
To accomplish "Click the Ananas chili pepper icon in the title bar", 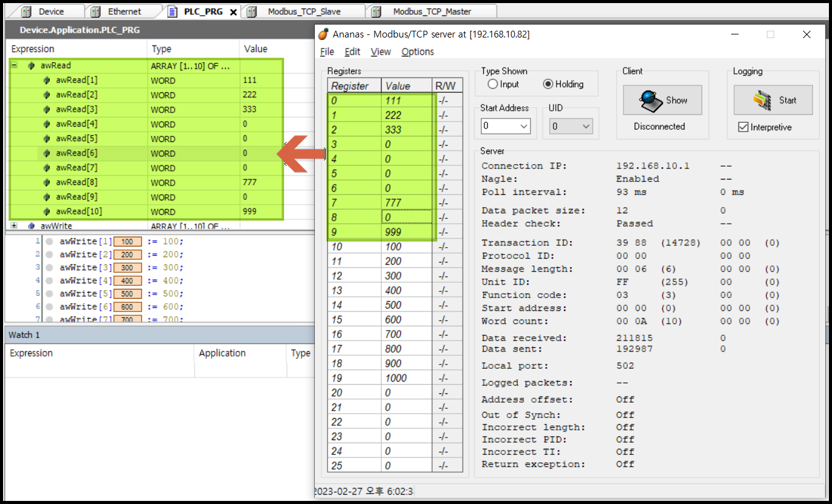I will pyautogui.click(x=323, y=34).
